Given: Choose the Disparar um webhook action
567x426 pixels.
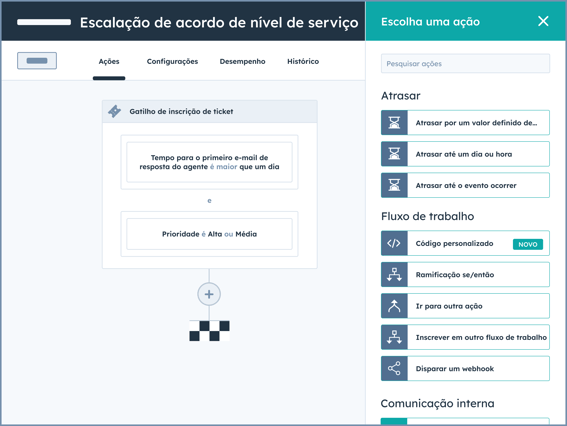Looking at the screenshot, I should tap(465, 369).
